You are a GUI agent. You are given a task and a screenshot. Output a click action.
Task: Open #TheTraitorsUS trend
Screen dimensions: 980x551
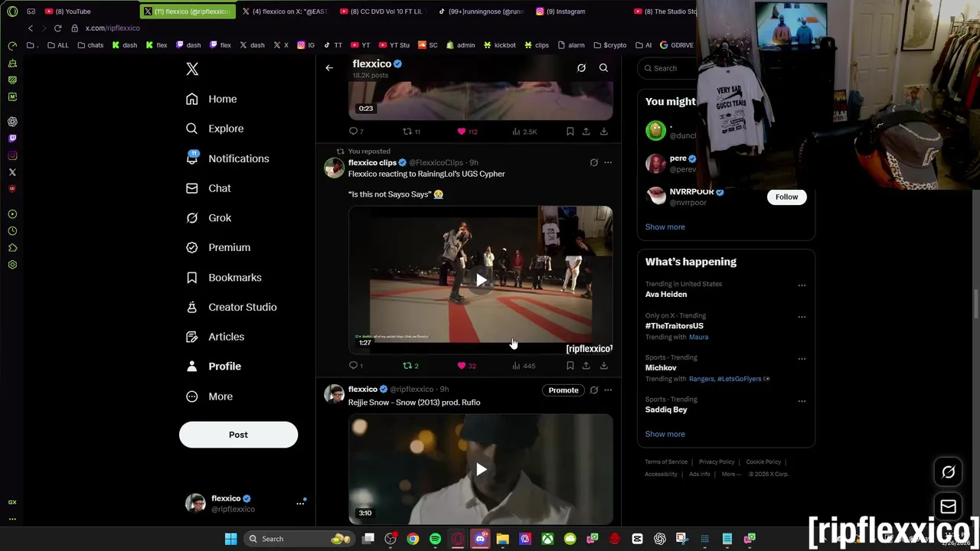tap(674, 326)
